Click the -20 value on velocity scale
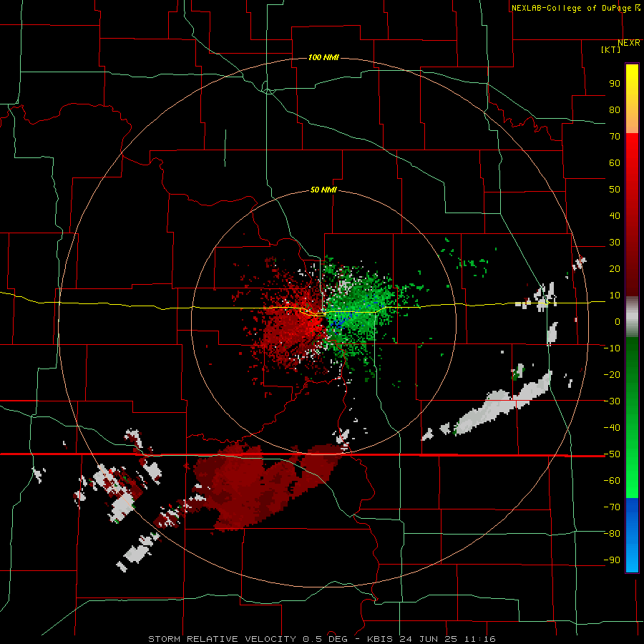644x644 pixels. tap(612, 374)
